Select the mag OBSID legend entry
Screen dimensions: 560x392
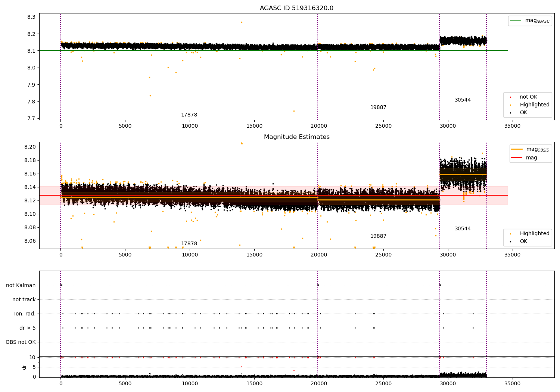click(530, 149)
